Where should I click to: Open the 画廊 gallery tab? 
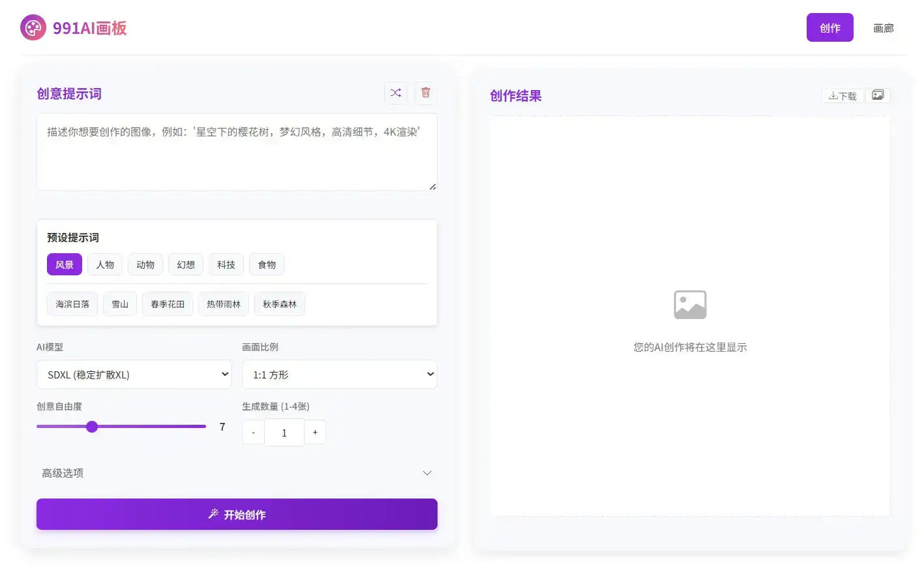pos(884,28)
